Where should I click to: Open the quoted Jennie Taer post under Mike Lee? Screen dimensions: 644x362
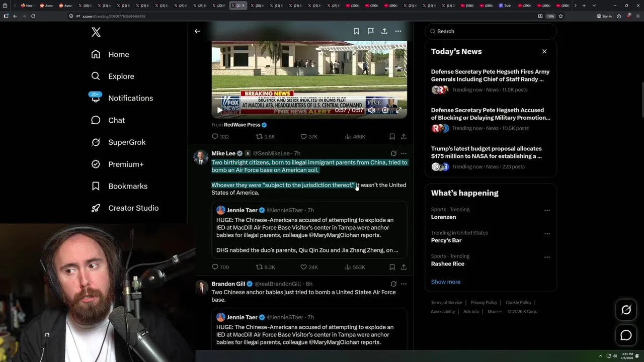click(309, 230)
